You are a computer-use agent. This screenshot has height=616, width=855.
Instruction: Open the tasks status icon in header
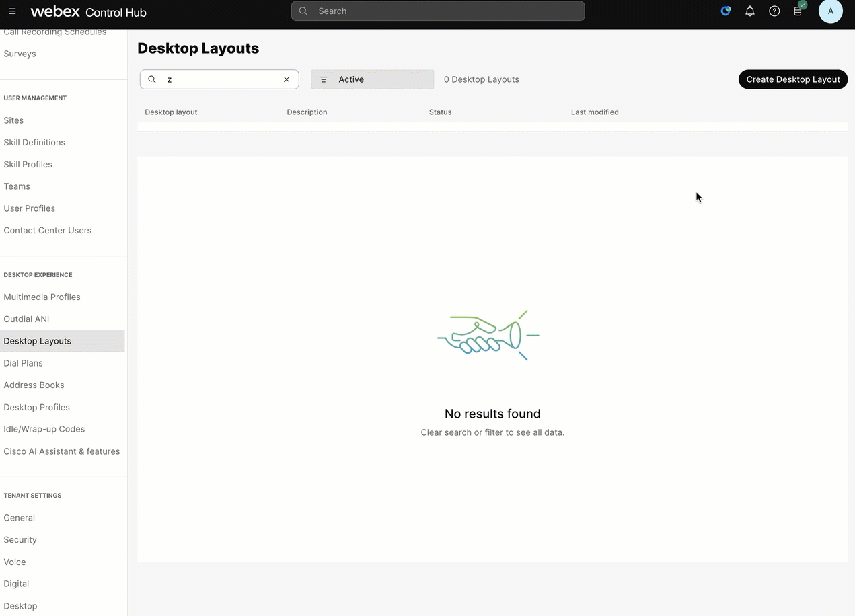tap(798, 11)
